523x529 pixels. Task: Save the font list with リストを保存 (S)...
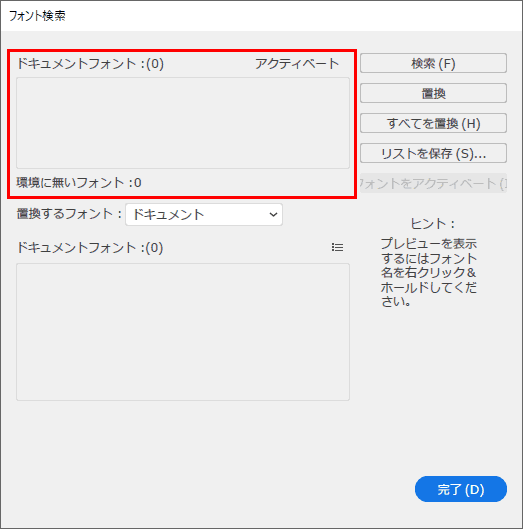coord(433,153)
